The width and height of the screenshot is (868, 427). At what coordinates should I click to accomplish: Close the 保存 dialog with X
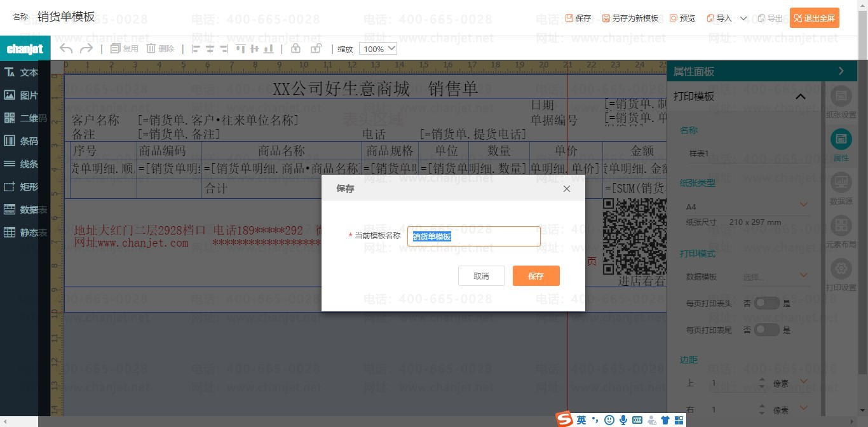click(567, 189)
